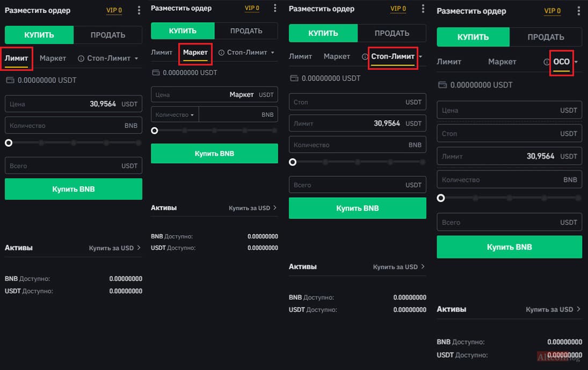Click wallet balance icon in Limit order panel

(10, 80)
